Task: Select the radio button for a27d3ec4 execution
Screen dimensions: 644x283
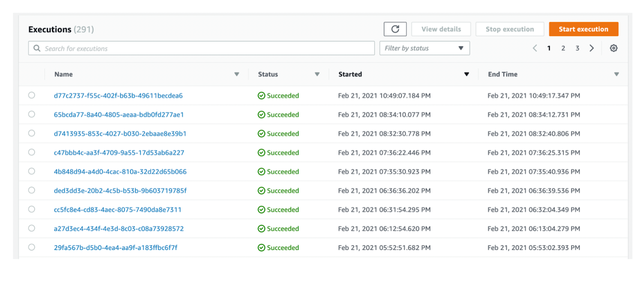Action: pos(31,228)
